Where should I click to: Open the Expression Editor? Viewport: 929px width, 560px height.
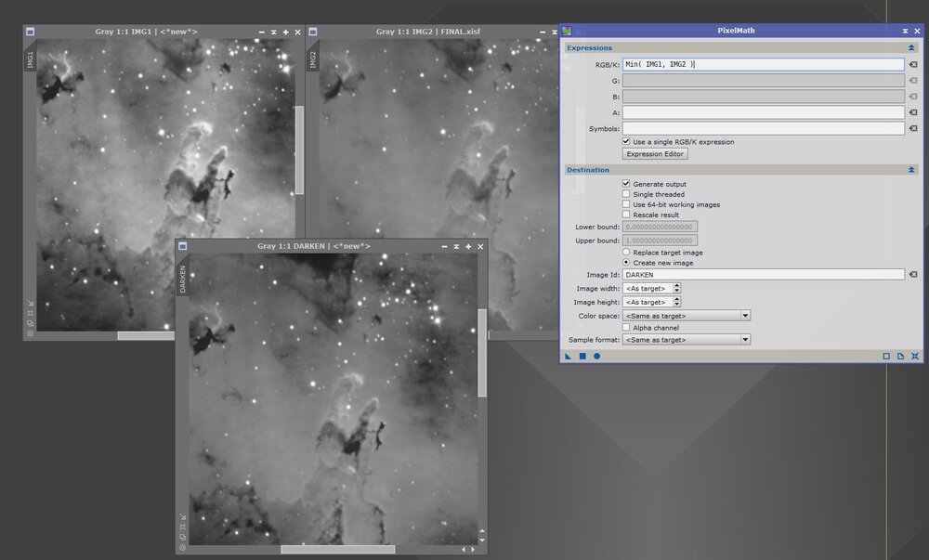point(655,154)
